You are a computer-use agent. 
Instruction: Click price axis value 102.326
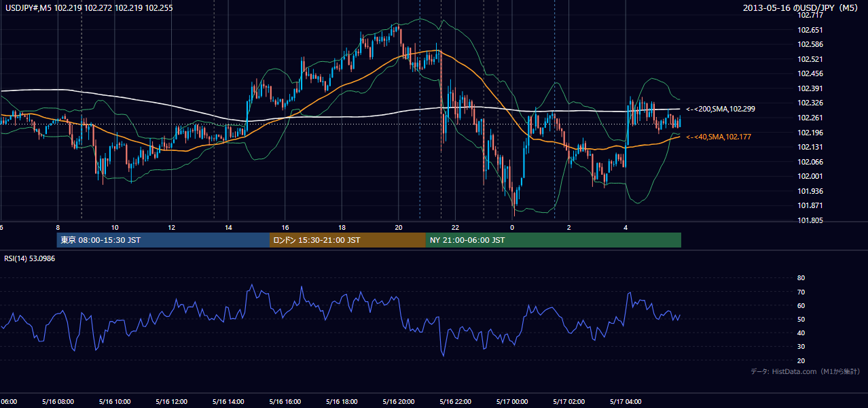[810, 103]
